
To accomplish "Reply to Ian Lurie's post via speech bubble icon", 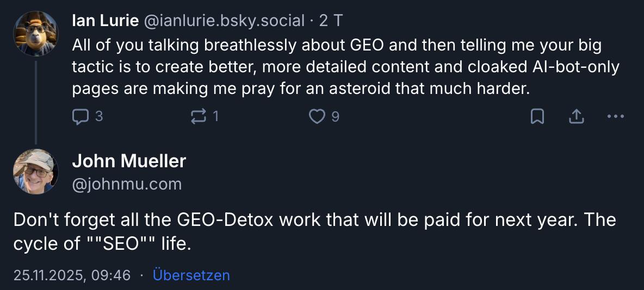I will (x=80, y=116).
